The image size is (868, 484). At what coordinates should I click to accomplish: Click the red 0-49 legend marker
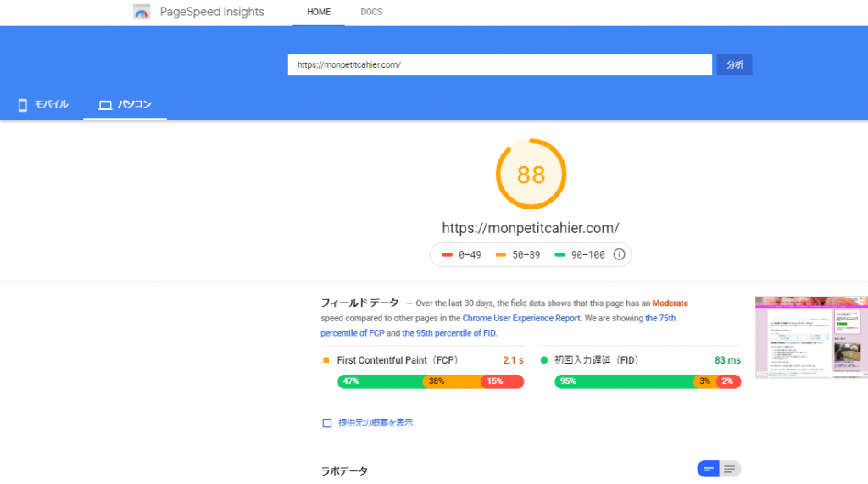pyautogui.click(x=448, y=255)
